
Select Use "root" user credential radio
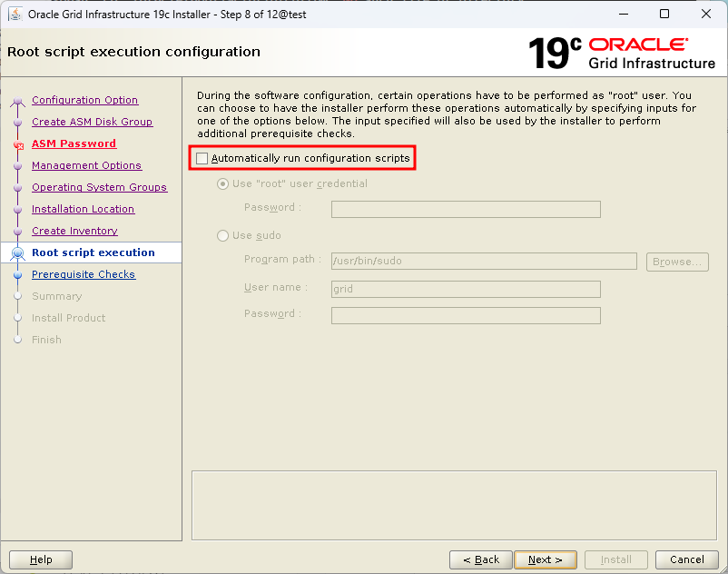click(223, 183)
